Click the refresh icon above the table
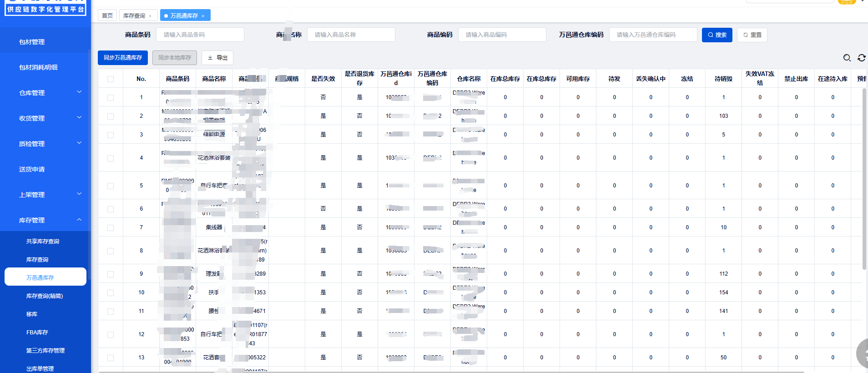 (x=861, y=58)
